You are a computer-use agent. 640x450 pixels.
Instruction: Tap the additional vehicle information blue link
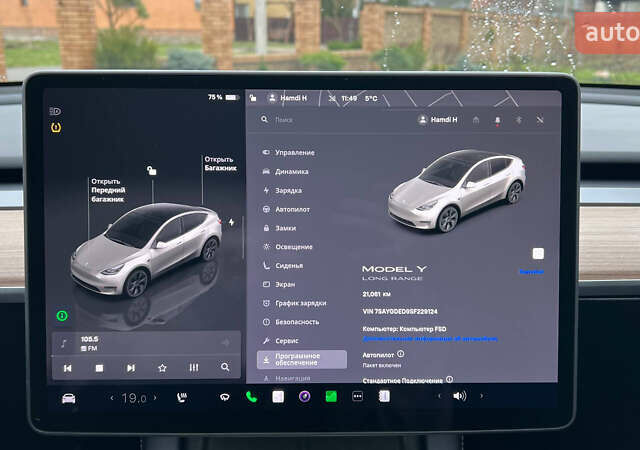point(430,339)
